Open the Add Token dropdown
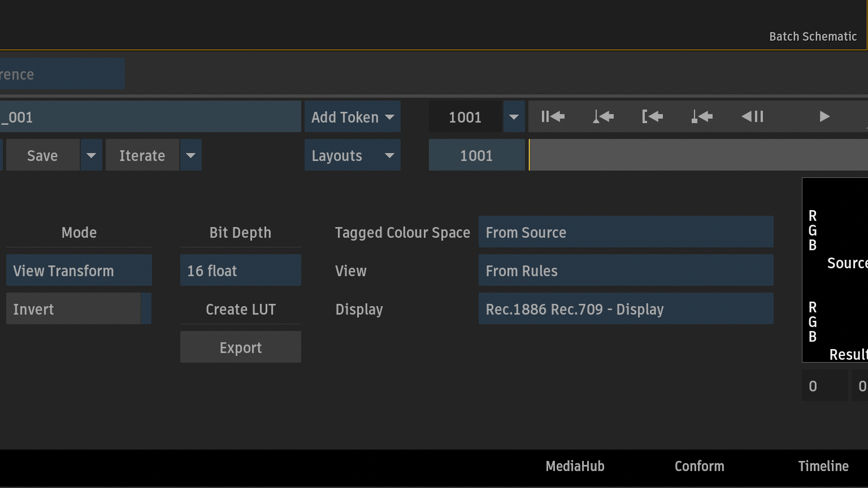Screen dimensions: 868x488 (352, 117)
